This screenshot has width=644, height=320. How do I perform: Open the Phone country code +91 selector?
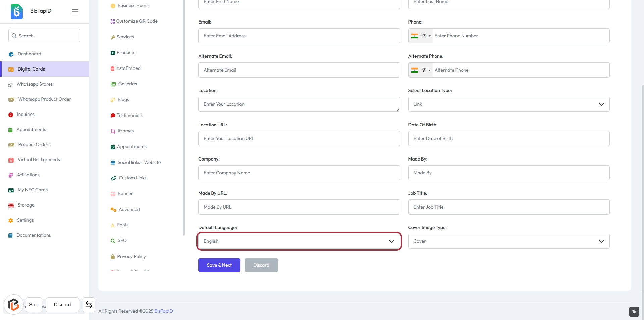point(421,36)
